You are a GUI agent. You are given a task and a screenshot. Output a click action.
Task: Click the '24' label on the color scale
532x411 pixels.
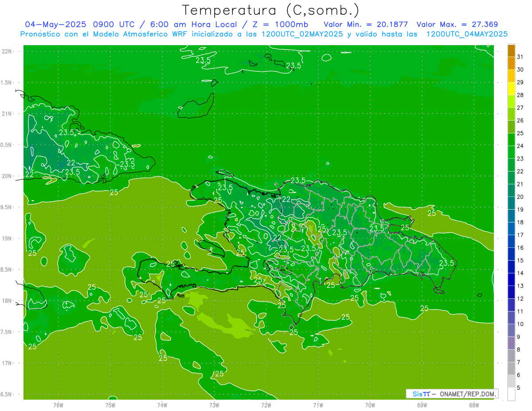tap(520, 146)
